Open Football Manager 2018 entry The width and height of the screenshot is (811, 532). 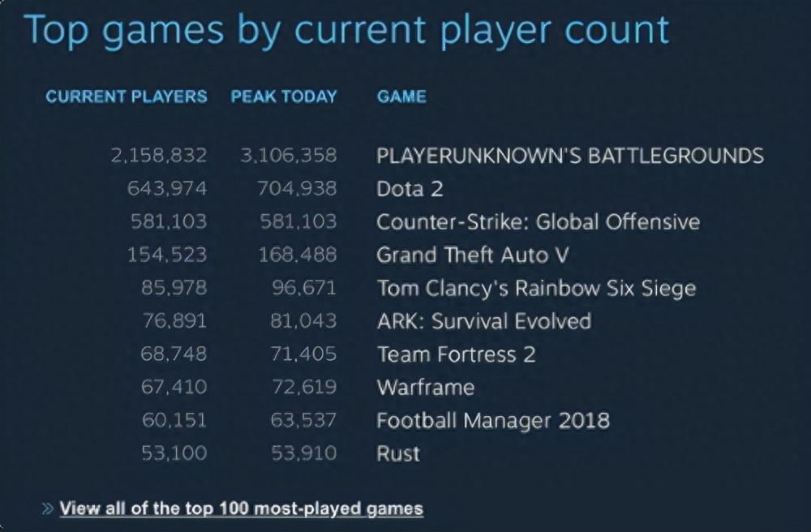coord(493,420)
